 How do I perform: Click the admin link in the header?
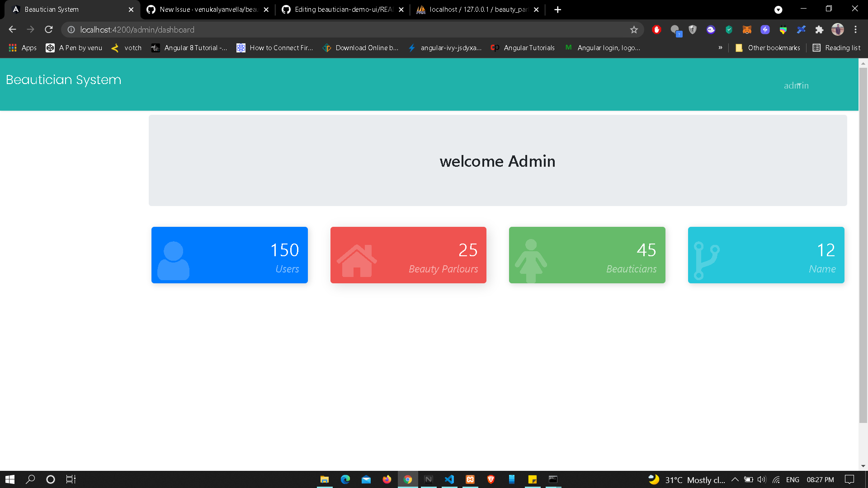[796, 85]
